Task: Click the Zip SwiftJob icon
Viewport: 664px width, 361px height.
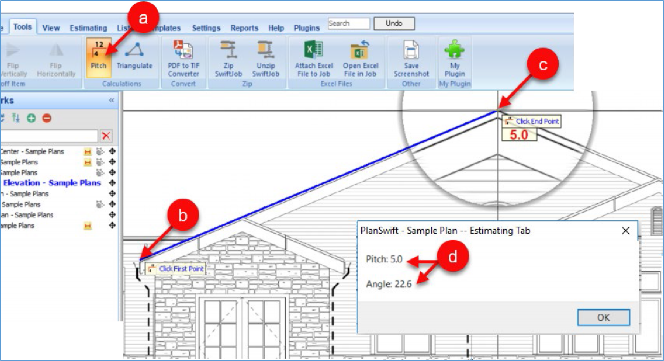Action: click(228, 58)
